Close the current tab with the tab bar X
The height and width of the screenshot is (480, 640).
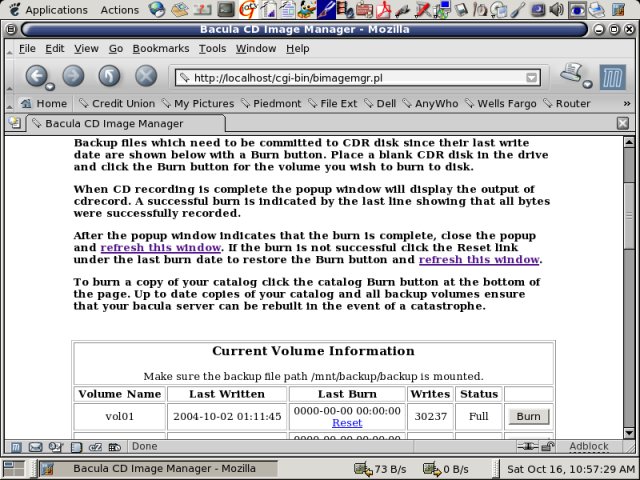(622, 123)
